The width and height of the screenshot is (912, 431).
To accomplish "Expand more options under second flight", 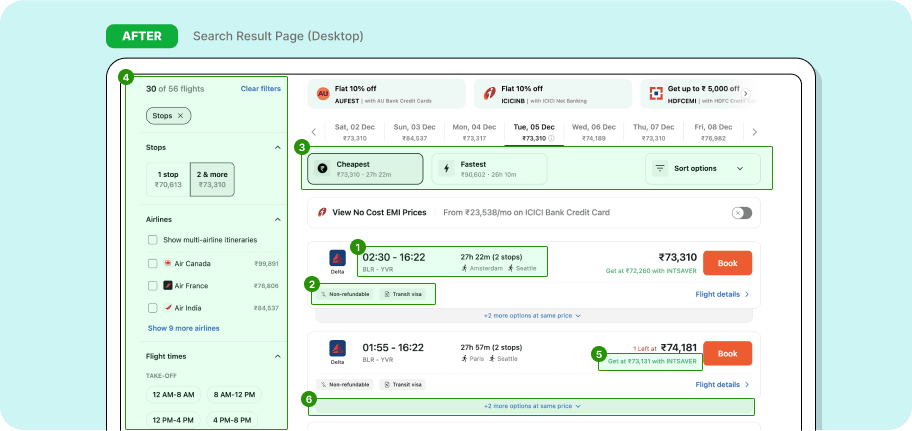I will click(x=531, y=406).
